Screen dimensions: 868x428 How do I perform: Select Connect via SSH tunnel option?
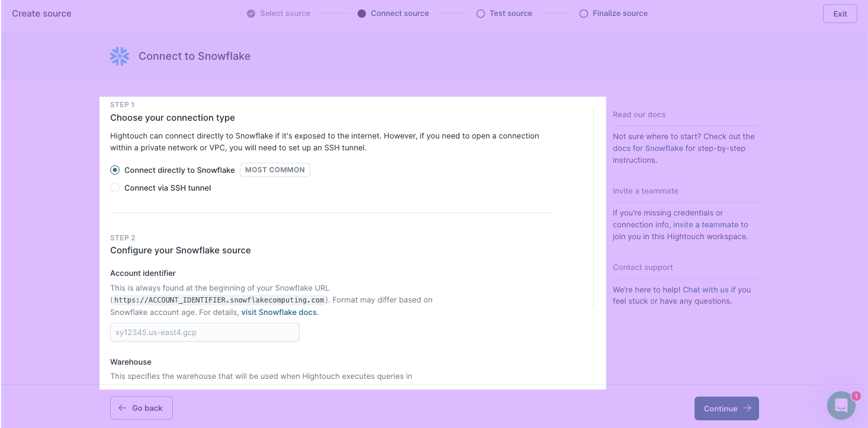(x=115, y=188)
